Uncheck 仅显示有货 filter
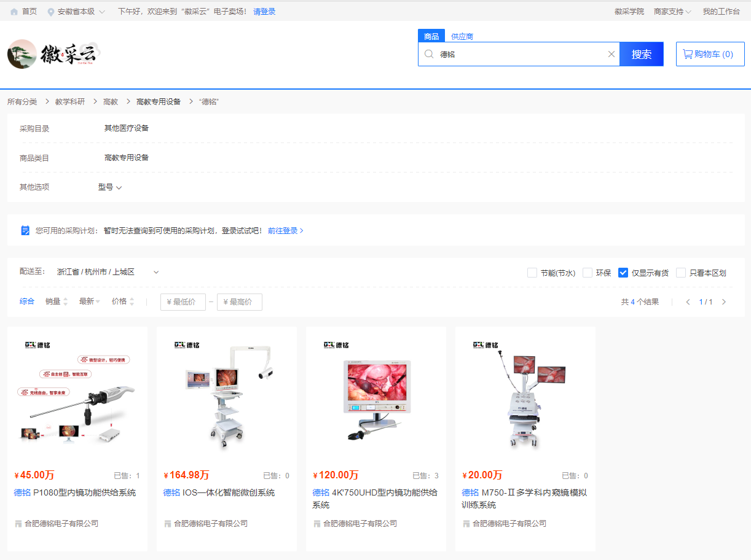This screenshot has width=751, height=560. click(x=623, y=273)
